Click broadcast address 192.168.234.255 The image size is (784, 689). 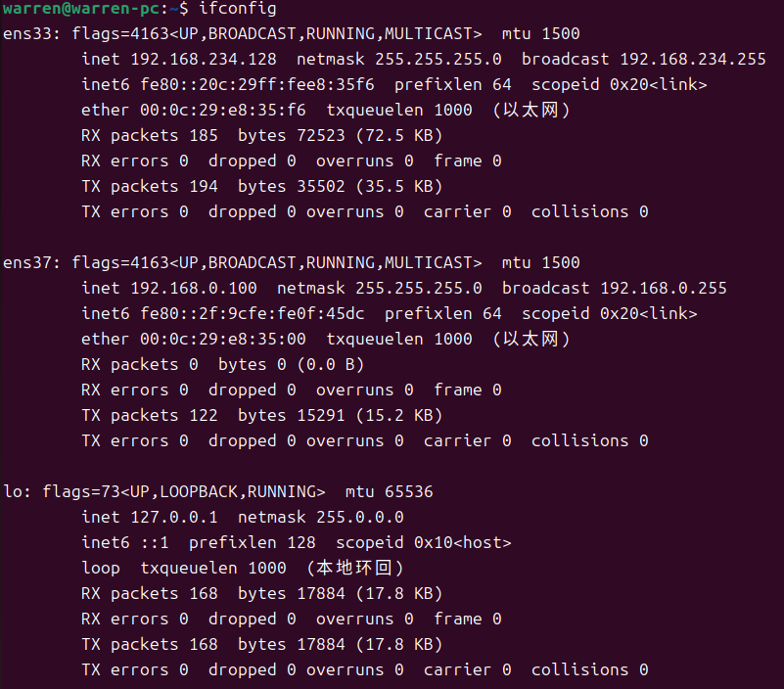pyautogui.click(x=693, y=59)
